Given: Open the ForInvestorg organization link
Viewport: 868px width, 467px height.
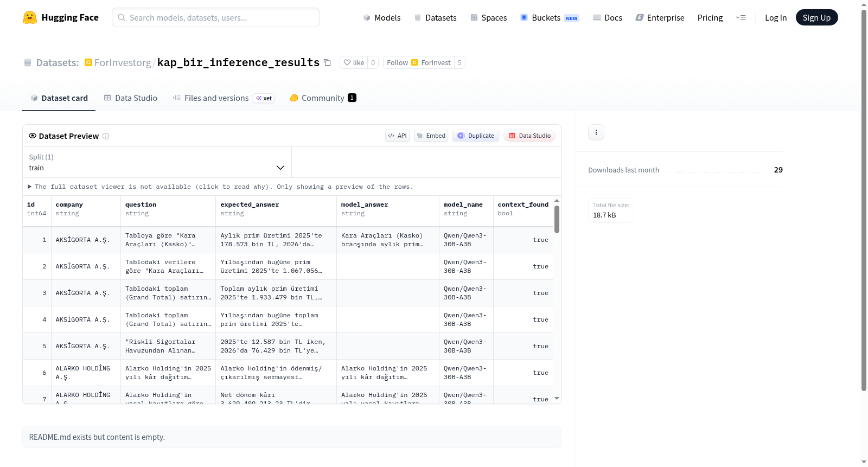Looking at the screenshot, I should pyautogui.click(x=123, y=62).
